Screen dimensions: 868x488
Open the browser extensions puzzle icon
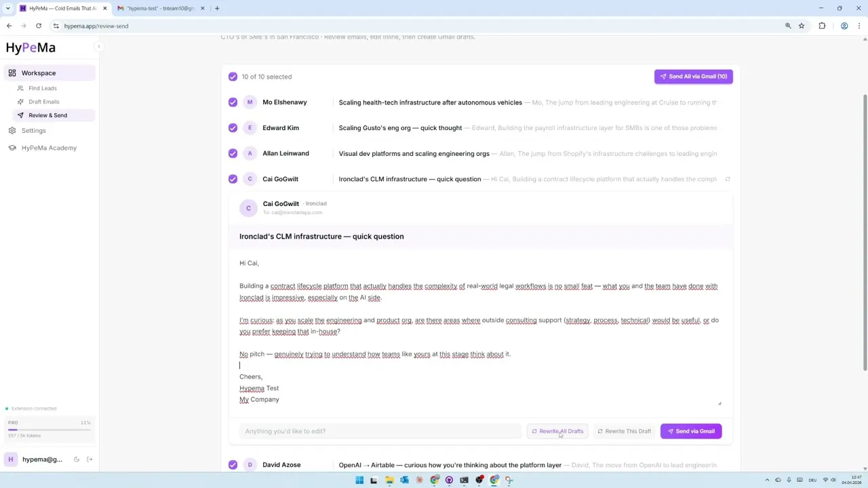pos(822,26)
